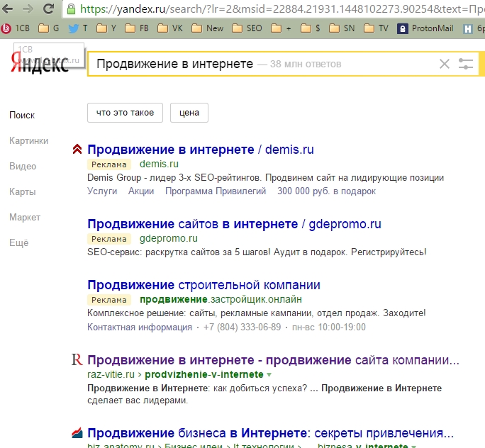Open the Контактная информация link
This screenshot has width=485, height=448.
point(140,327)
